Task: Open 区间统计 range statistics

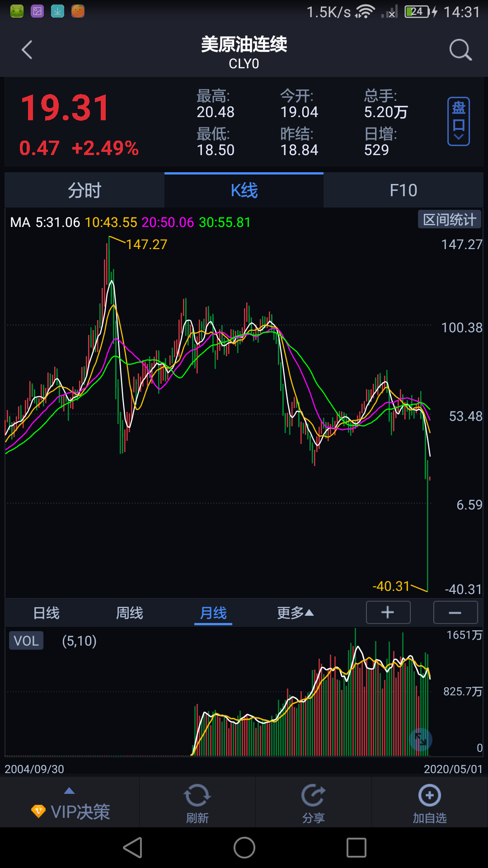Action: pyautogui.click(x=450, y=220)
